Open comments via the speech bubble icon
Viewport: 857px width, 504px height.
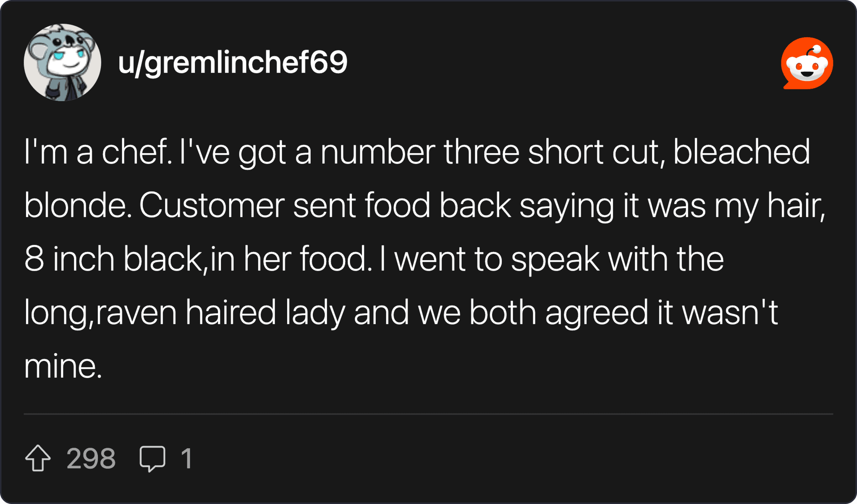152,458
